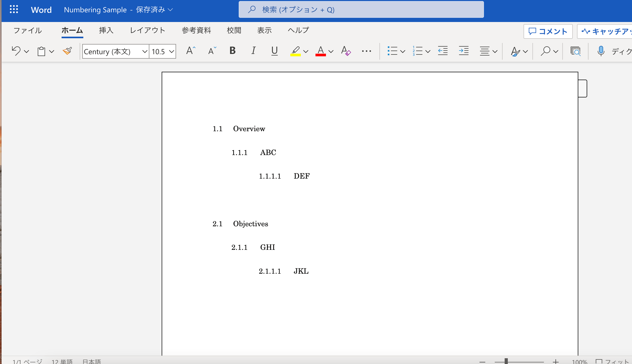Click the Undo arrow icon
The image size is (632, 364).
pyautogui.click(x=16, y=51)
